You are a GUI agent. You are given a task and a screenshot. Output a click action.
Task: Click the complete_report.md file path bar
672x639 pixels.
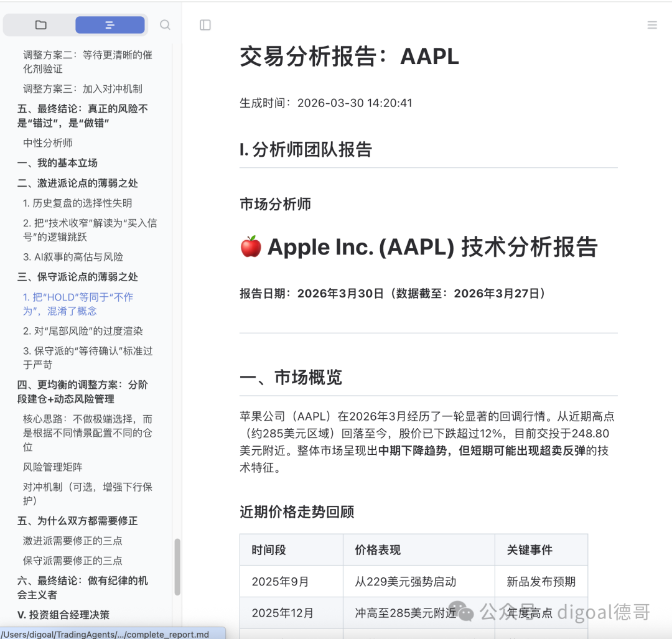point(113,634)
